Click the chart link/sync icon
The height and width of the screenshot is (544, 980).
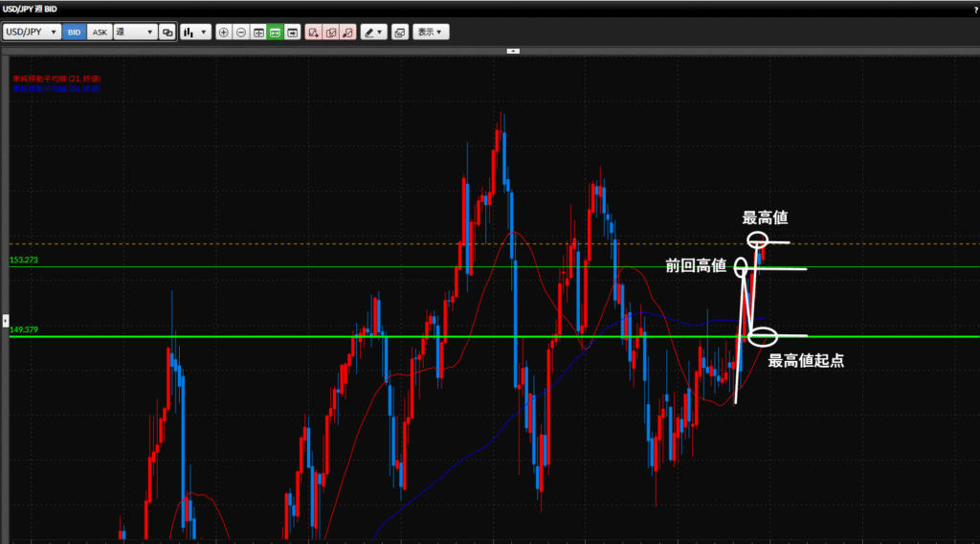point(167,32)
